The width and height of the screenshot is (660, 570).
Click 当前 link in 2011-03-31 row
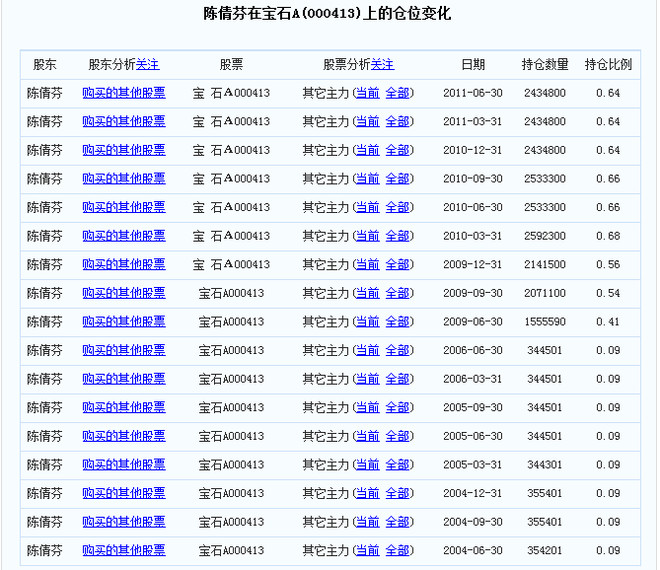click(368, 122)
